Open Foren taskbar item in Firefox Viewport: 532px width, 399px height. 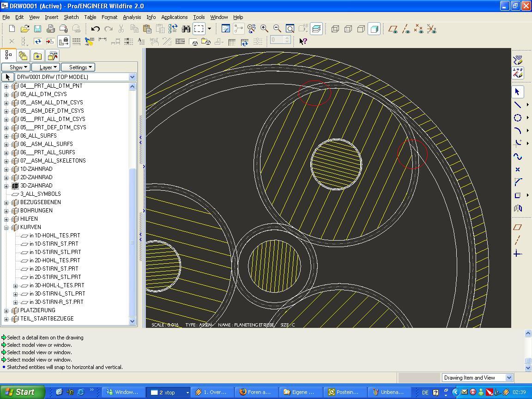coord(256,392)
